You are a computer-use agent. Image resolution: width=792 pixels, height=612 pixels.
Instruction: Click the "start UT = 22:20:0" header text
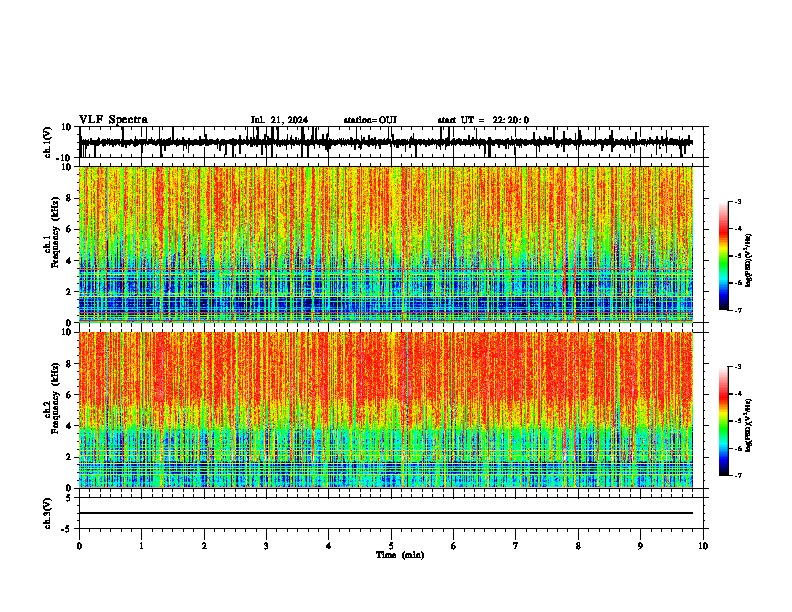pyautogui.click(x=483, y=120)
